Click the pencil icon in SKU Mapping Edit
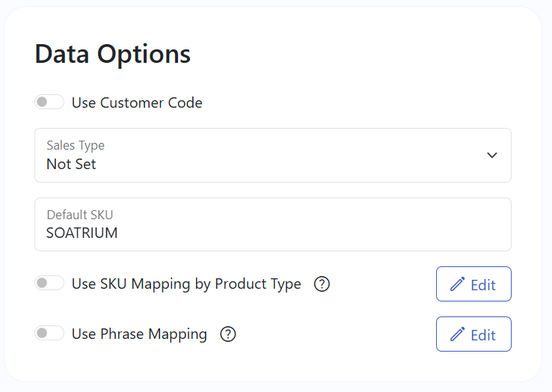Image resolution: width=552 pixels, height=392 pixels. coord(458,284)
